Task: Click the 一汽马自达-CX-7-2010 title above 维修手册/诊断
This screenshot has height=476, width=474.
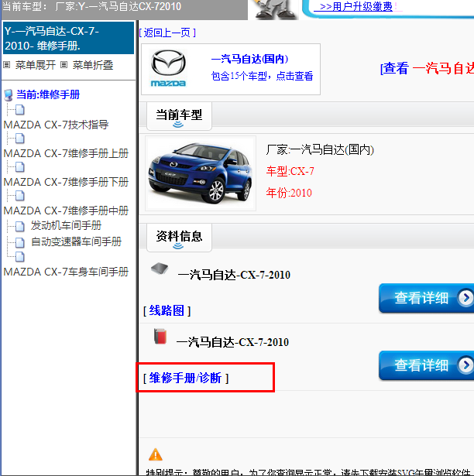Action: click(232, 342)
